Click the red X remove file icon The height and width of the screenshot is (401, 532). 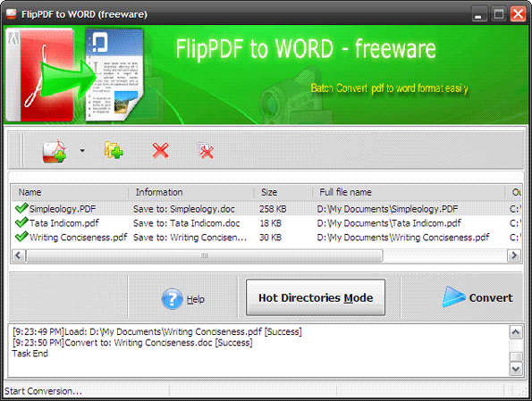(160, 151)
